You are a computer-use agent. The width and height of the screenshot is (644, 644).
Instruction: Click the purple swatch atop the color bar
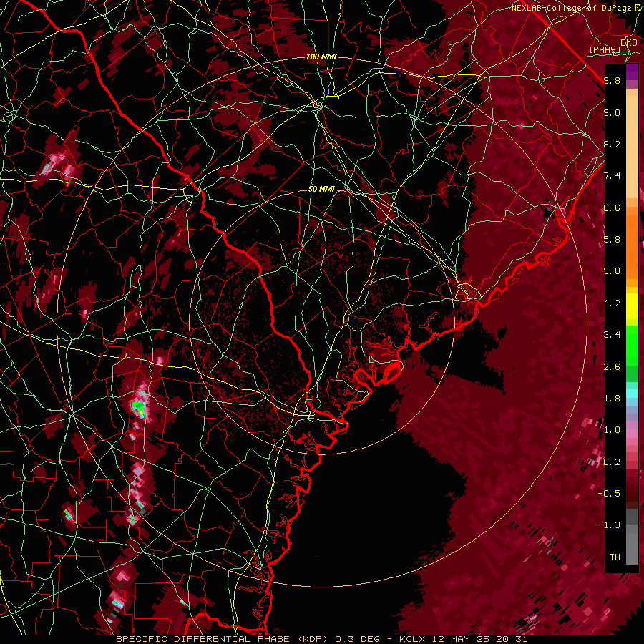[x=632, y=72]
